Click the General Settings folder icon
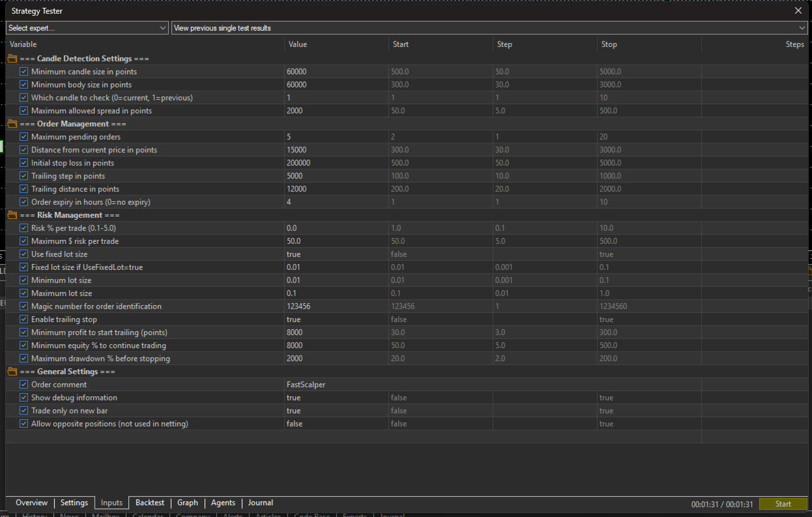Screen dimensions: 812x517 (x=12, y=372)
